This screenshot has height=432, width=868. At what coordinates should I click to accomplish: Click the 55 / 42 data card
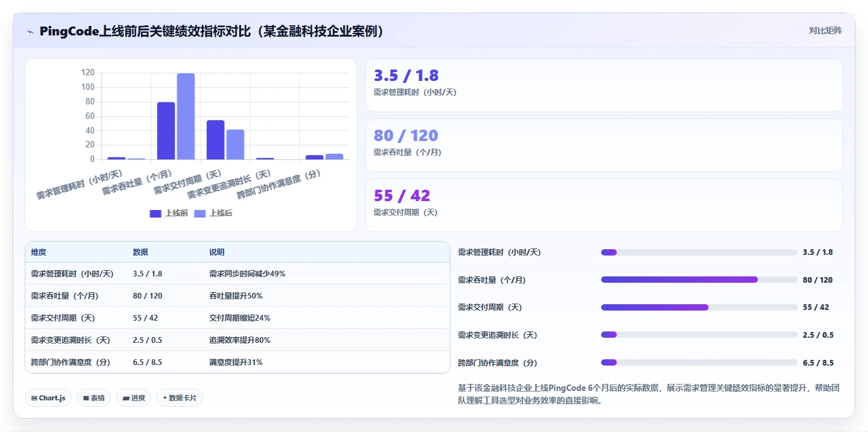[604, 206]
